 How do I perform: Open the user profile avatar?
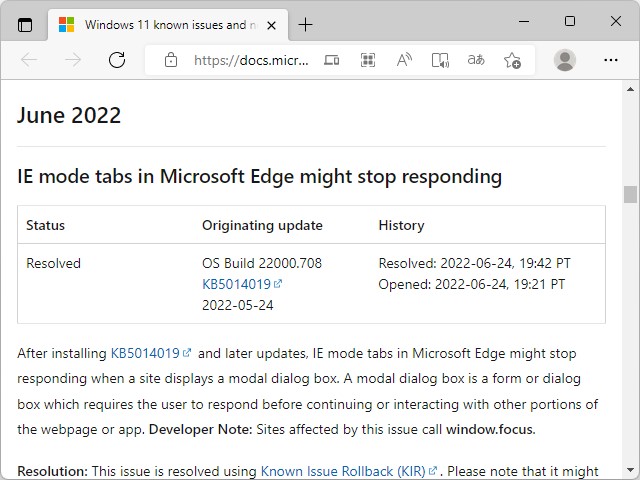tap(565, 60)
